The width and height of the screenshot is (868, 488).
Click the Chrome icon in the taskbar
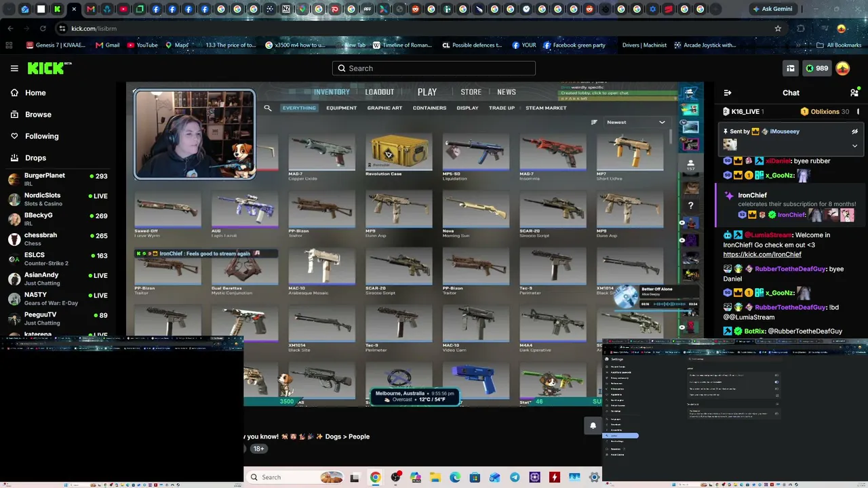click(375, 477)
